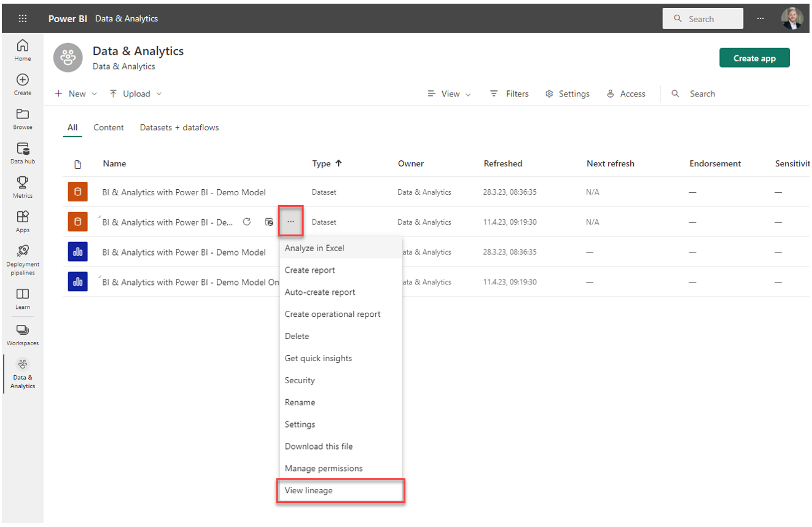
Task: Choose Settings from context menu
Action: (341, 424)
